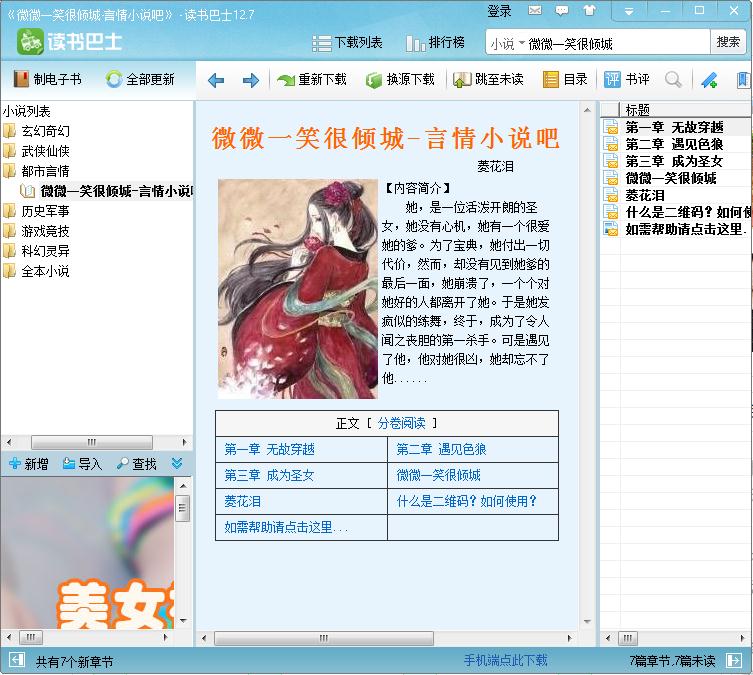
Task: Select the 历史军事 folder
Action: pyautogui.click(x=36, y=211)
